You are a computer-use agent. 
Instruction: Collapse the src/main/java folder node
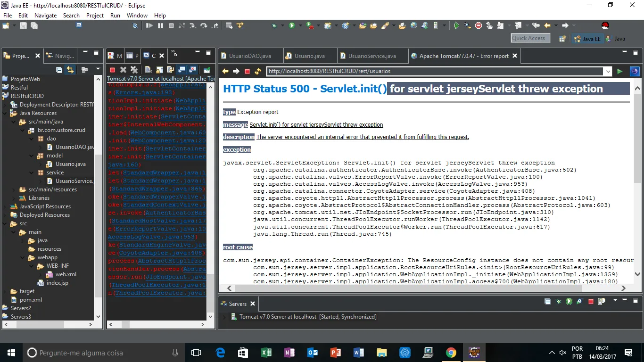[x=13, y=122]
